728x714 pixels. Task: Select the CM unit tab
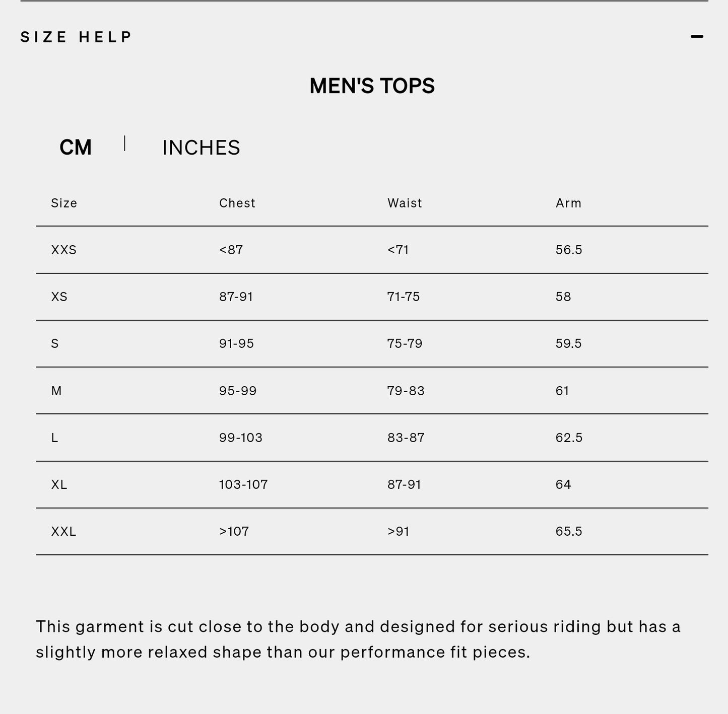tap(76, 148)
